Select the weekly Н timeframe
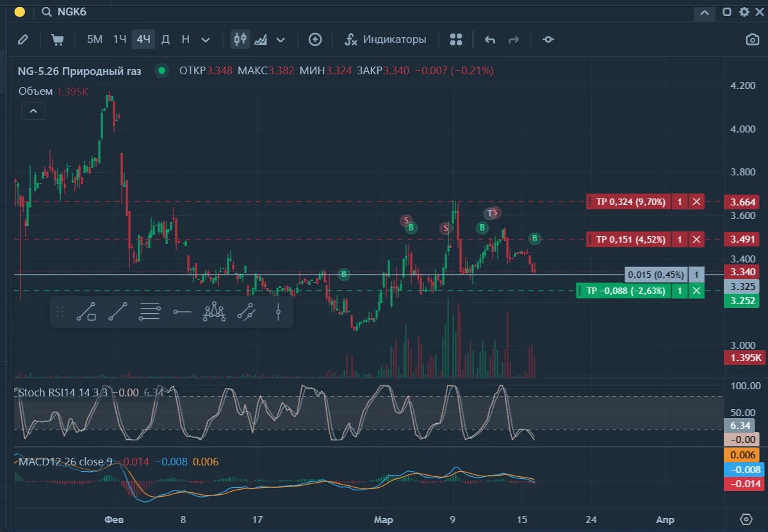The image size is (768, 532). (x=186, y=40)
